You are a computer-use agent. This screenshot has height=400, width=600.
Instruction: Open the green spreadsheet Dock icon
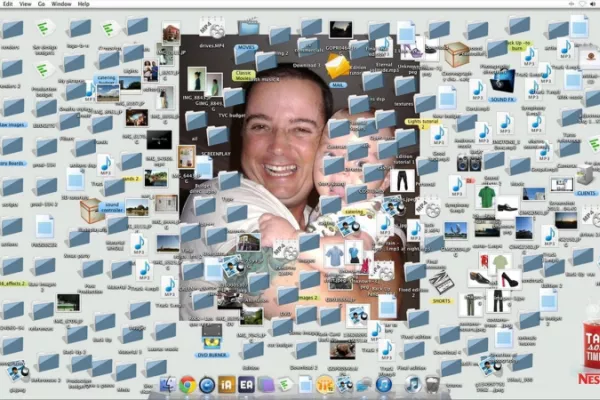click(x=285, y=384)
